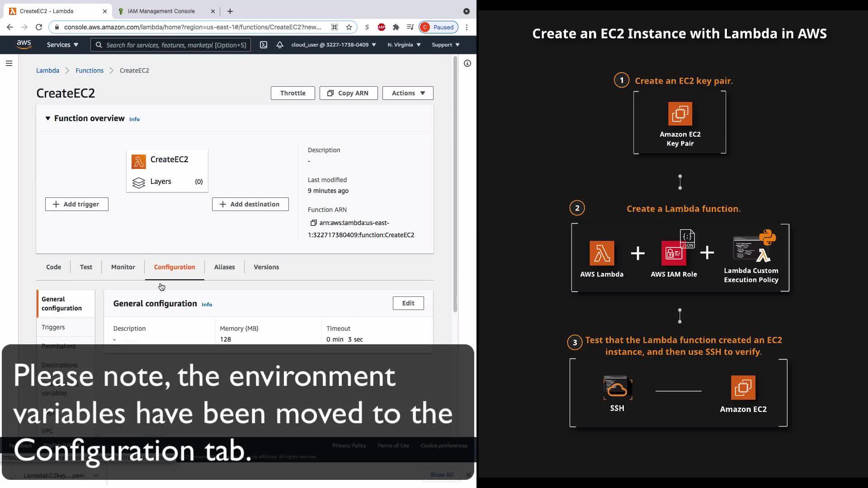Viewport: 868px width, 488px height.
Task: Click the Add trigger button
Action: click(x=77, y=204)
